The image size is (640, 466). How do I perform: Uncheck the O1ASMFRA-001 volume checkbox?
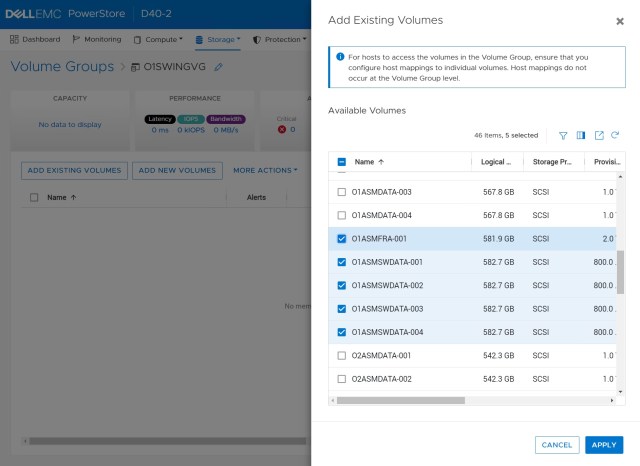coord(342,239)
